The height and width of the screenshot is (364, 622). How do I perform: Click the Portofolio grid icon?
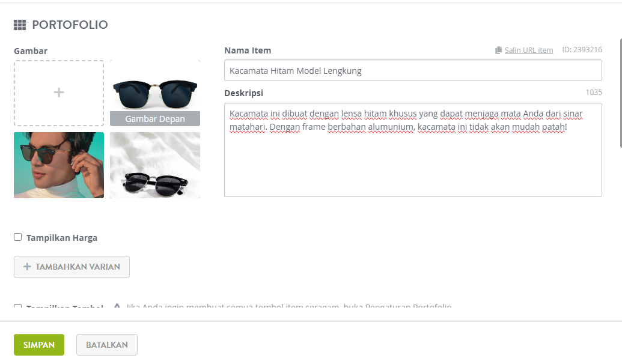point(20,25)
